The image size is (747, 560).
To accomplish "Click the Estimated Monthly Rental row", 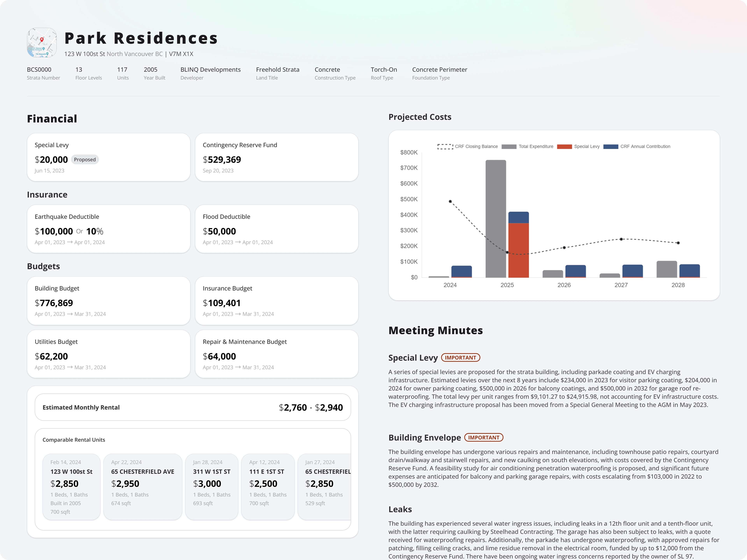I will [193, 407].
